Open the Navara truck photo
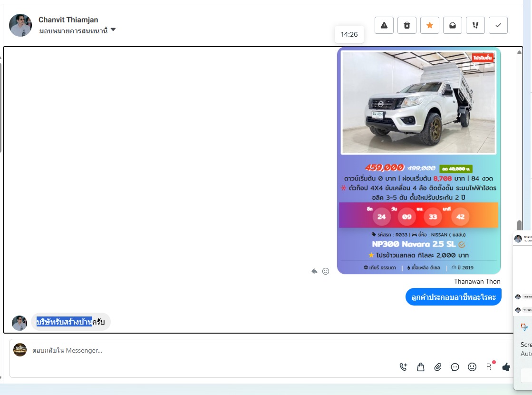 419,103
